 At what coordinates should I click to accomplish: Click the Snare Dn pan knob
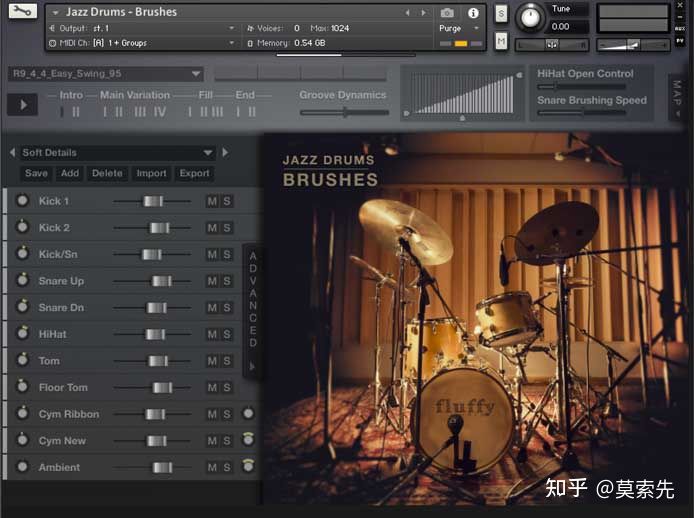[22, 306]
